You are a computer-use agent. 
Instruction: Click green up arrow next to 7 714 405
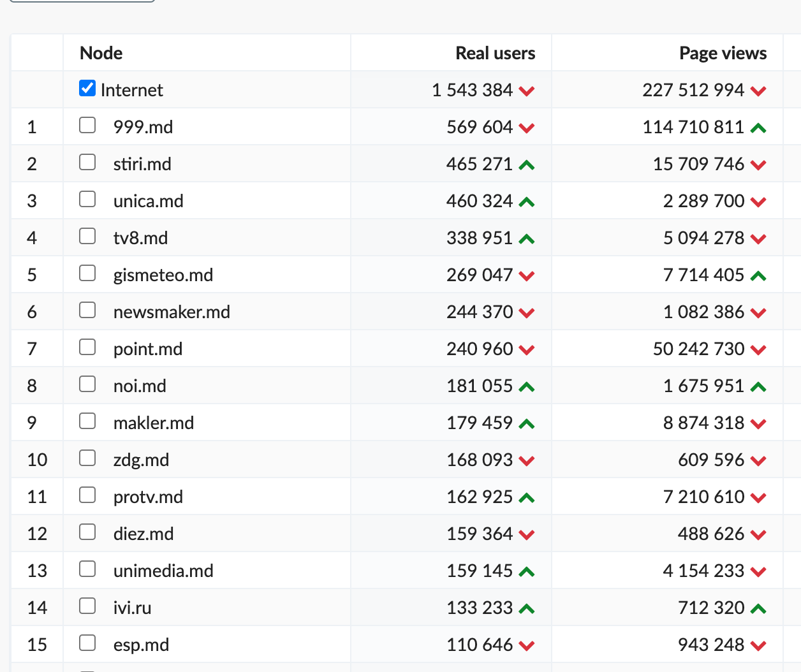tap(758, 276)
